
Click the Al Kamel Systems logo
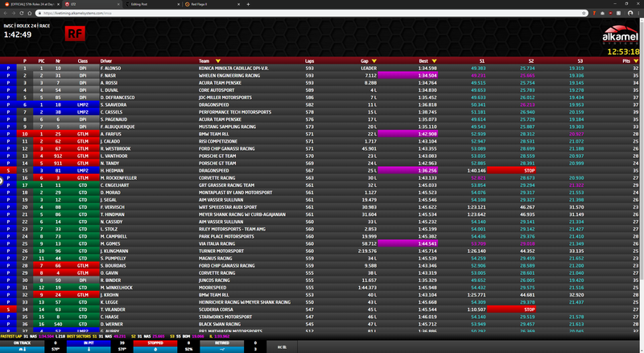tap(620, 35)
